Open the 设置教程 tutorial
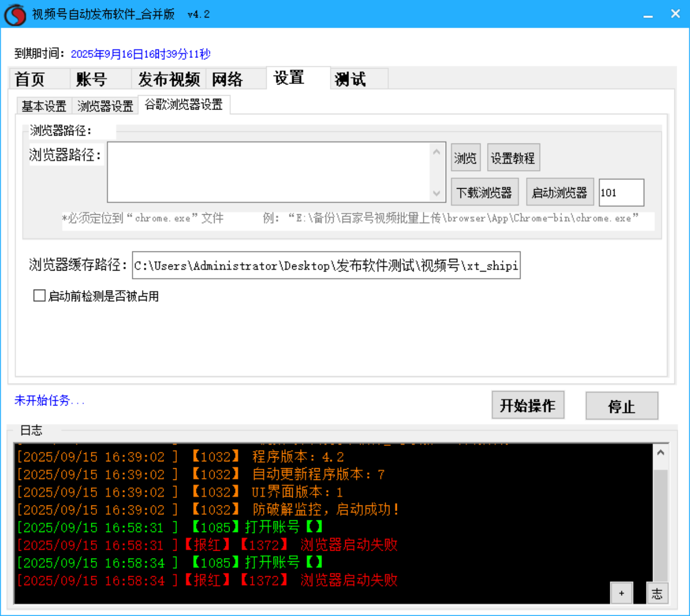Screen dimensions: 690x616 tap(513, 157)
